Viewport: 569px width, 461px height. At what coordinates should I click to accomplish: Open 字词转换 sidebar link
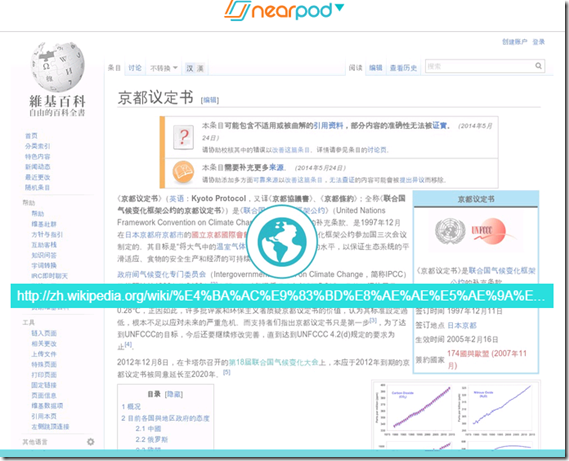[x=44, y=265]
